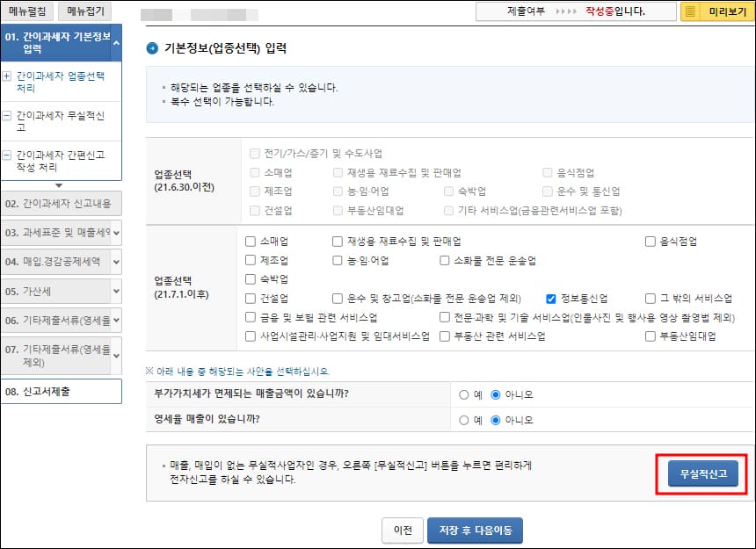Open the 03 과세표준 및 매출세액 dropdown
This screenshot has height=549, width=756.
click(62, 232)
